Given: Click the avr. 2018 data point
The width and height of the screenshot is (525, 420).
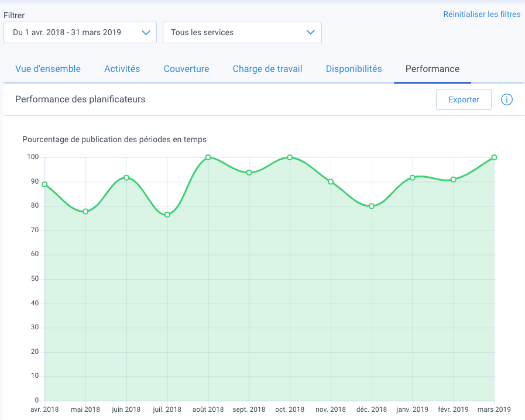Looking at the screenshot, I should (44, 184).
